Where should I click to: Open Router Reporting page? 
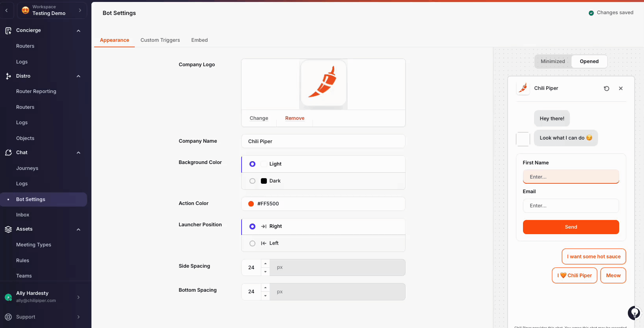[x=36, y=91]
